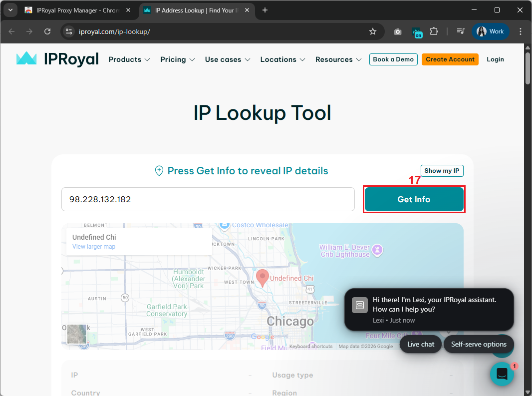Open the Resources navigation menu

coord(338,59)
